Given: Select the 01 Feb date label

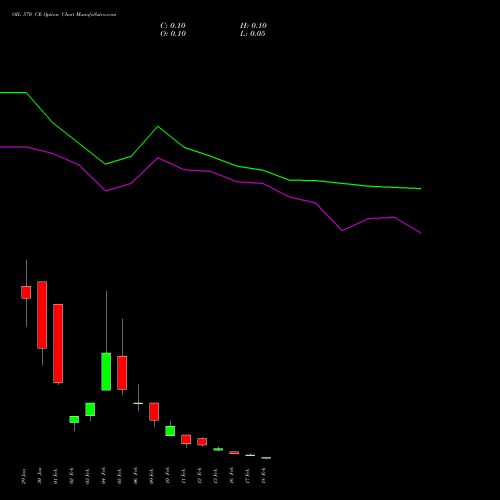Looking at the screenshot, I should click(56, 476).
